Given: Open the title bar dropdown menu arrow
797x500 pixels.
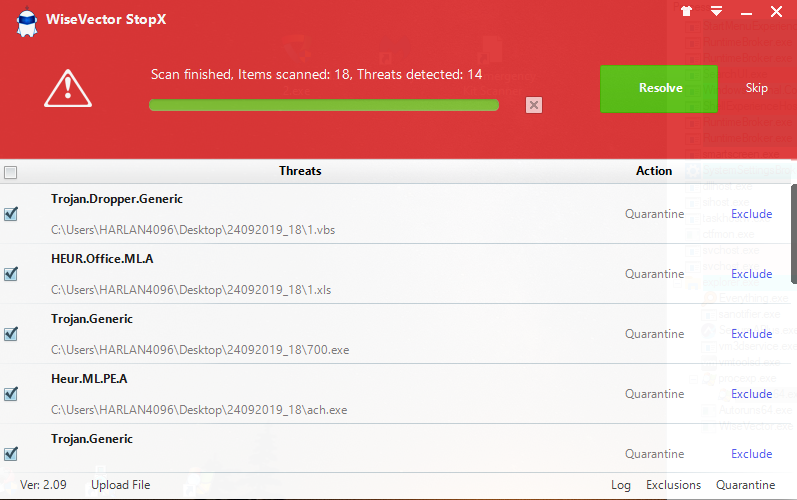Looking at the screenshot, I should 717,11.
